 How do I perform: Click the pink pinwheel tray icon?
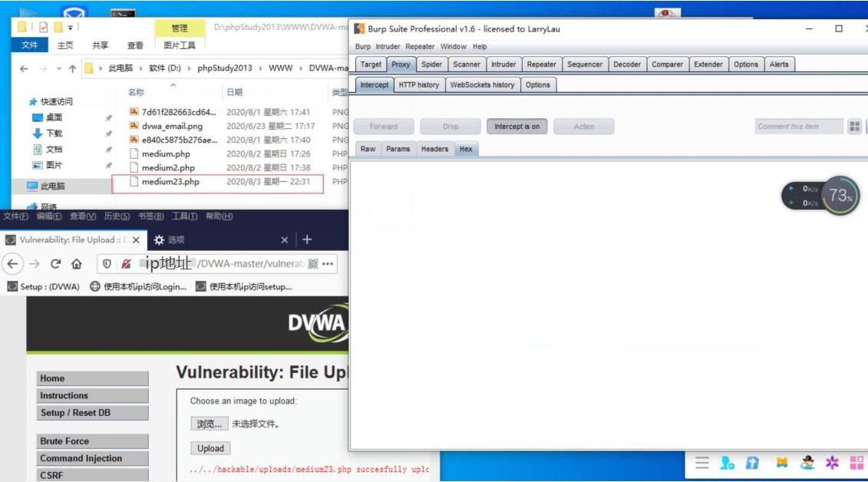(832, 463)
